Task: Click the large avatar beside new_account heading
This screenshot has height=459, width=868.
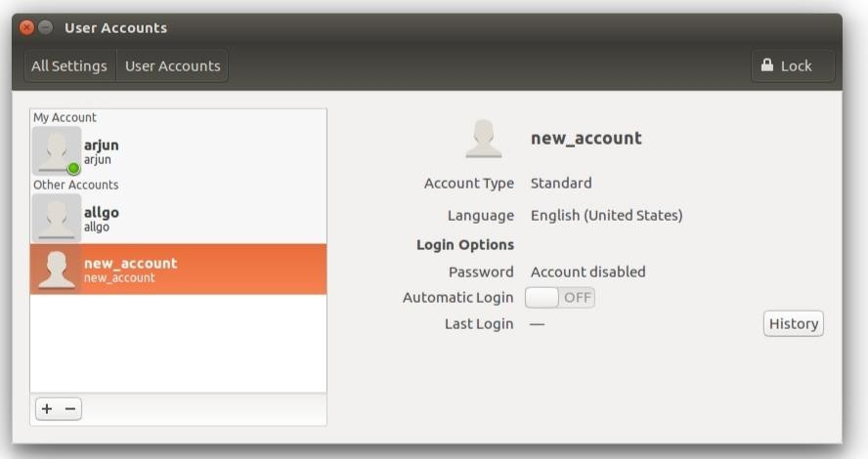Action: click(483, 139)
